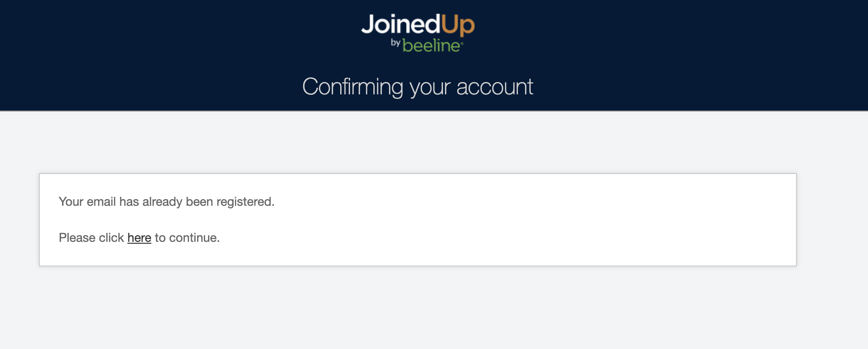Image resolution: width=868 pixels, height=349 pixels.
Task: Click the "Joined" white portion of the logo
Action: click(x=400, y=24)
